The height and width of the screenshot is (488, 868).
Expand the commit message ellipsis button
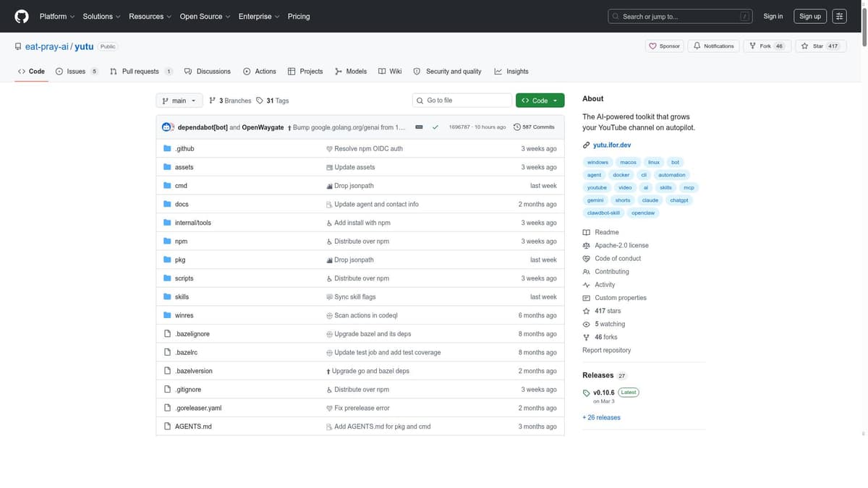pyautogui.click(x=419, y=127)
